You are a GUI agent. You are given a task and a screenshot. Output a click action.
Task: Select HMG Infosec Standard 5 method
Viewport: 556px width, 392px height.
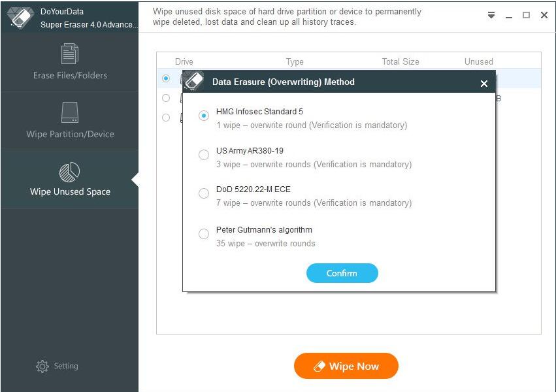click(x=204, y=116)
